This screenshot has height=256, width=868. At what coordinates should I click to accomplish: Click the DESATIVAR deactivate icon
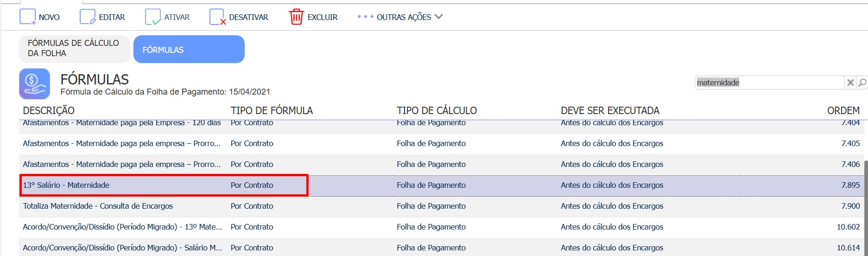click(x=218, y=17)
